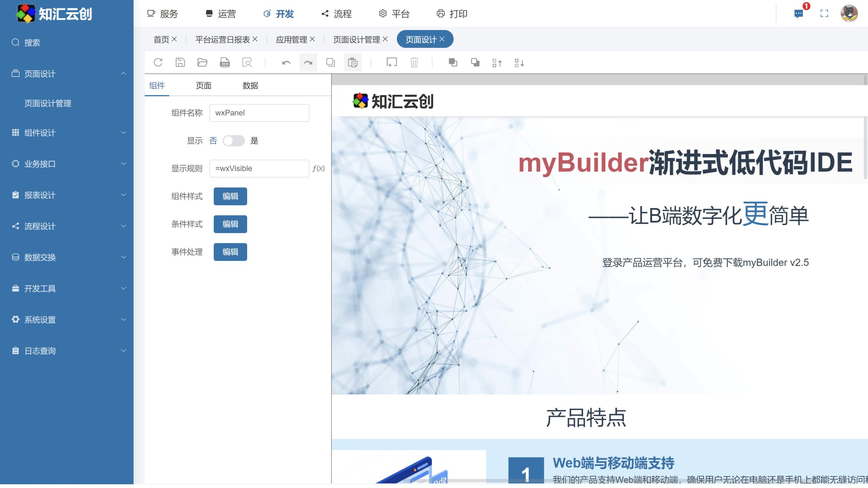Screen dimensions: 868x488
Task: Click the paste clipboard icon
Action: click(353, 62)
